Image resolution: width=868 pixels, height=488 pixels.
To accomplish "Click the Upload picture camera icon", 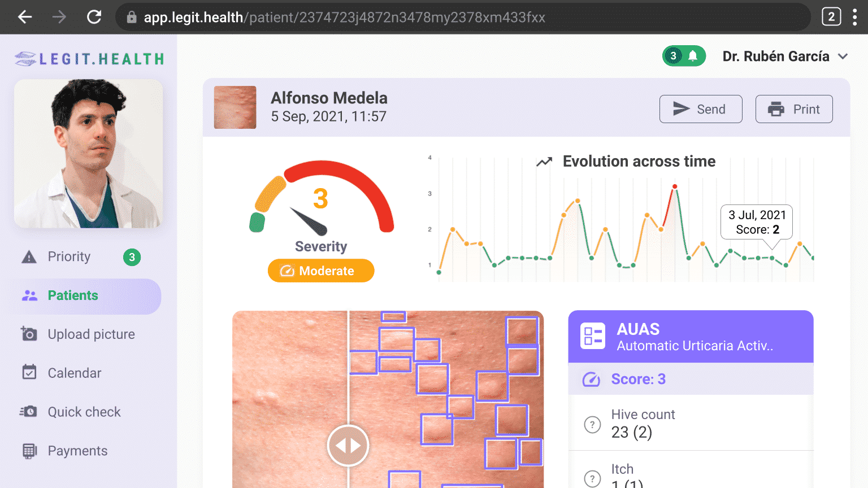I will click(29, 334).
